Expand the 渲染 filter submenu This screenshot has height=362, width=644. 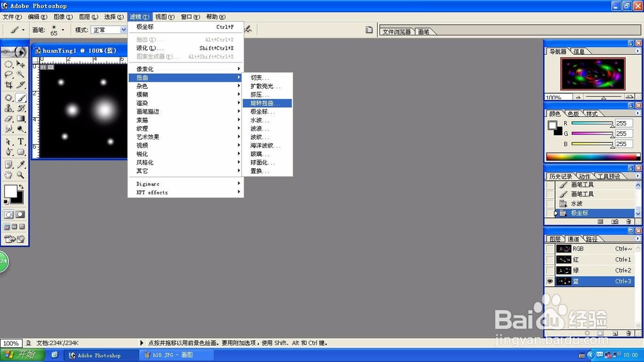[185, 103]
